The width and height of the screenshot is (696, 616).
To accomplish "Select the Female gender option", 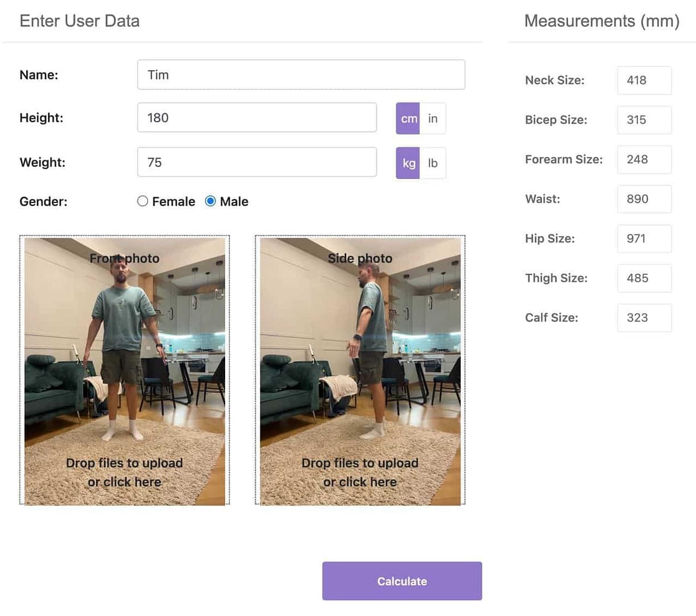I will (x=143, y=201).
